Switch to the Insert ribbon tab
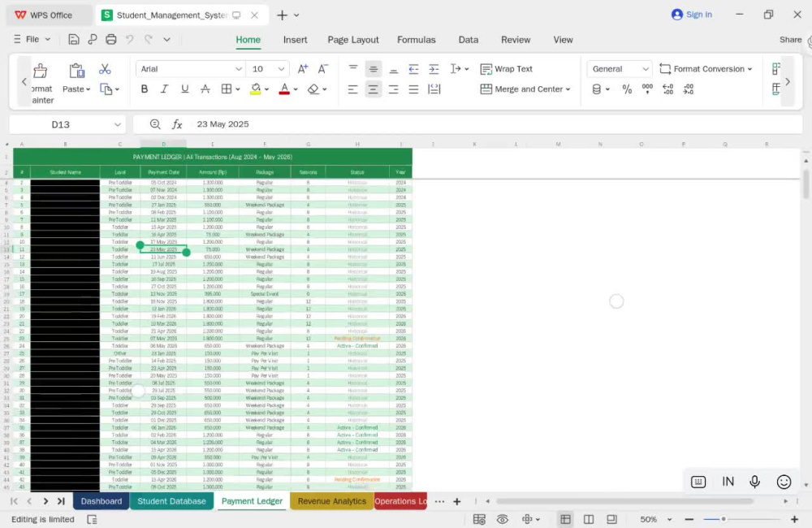This screenshot has width=812, height=528. tap(296, 40)
